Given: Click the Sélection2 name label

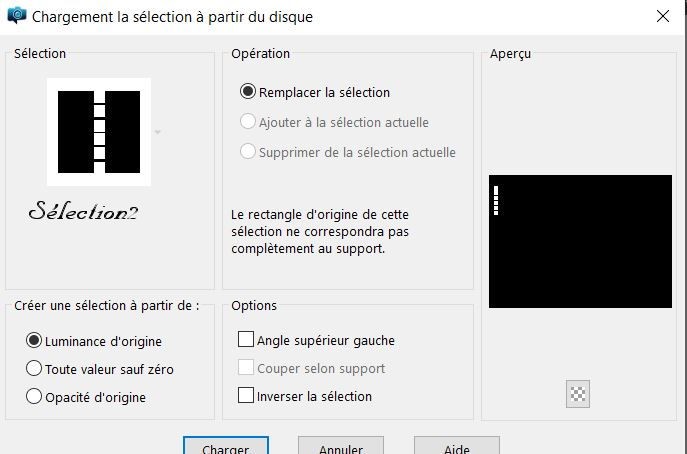Looking at the screenshot, I should point(83,211).
